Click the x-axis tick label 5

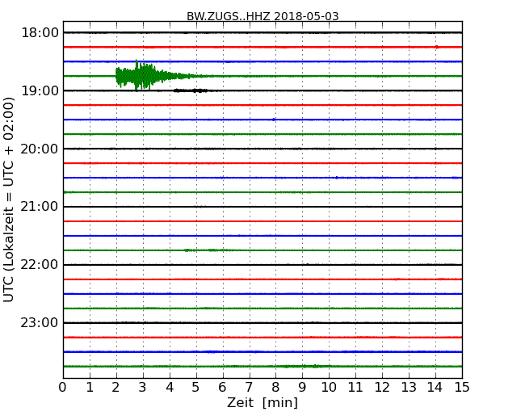(196, 387)
